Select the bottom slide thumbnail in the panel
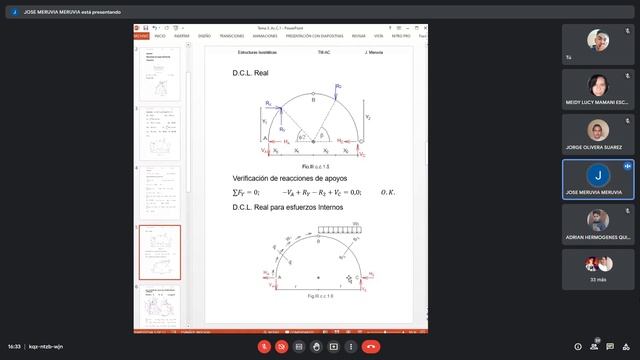Screen dimensions: 640x360 160,307
